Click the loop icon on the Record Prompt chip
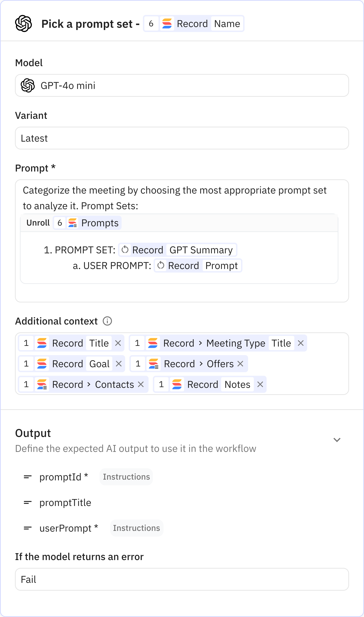The image size is (364, 617). pyautogui.click(x=161, y=265)
